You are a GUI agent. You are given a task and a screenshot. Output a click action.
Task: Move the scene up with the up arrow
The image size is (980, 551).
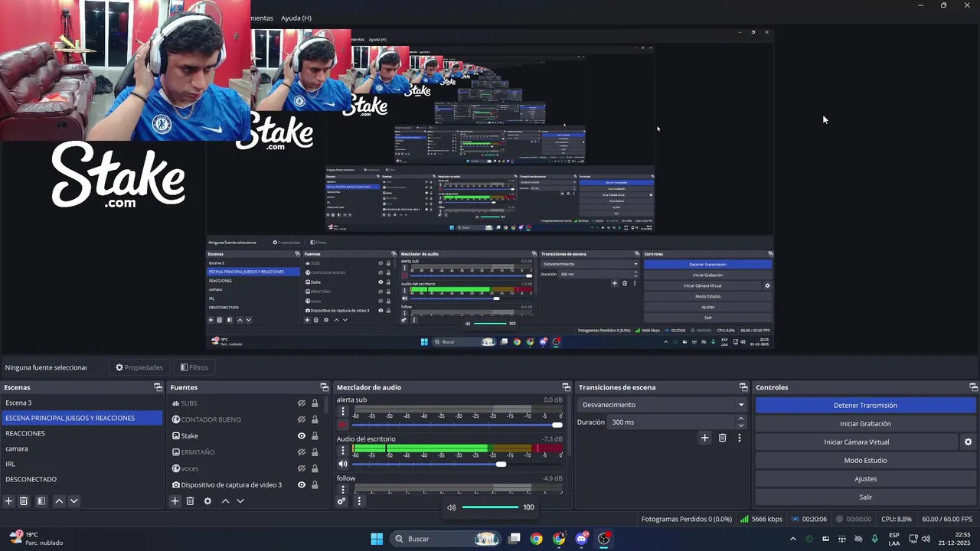(x=59, y=501)
